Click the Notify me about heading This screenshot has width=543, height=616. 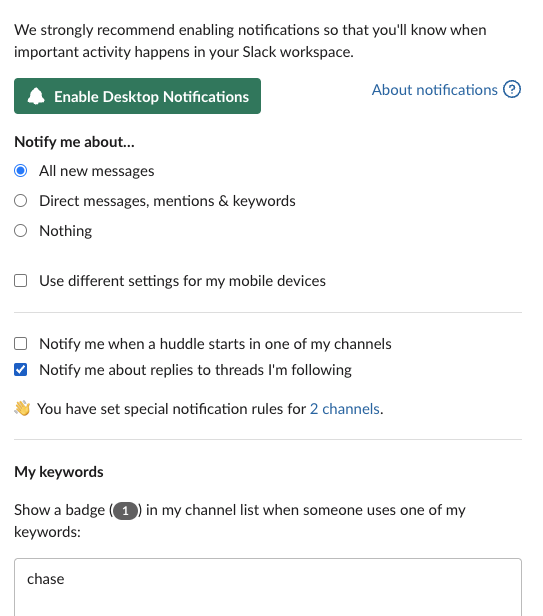74,142
